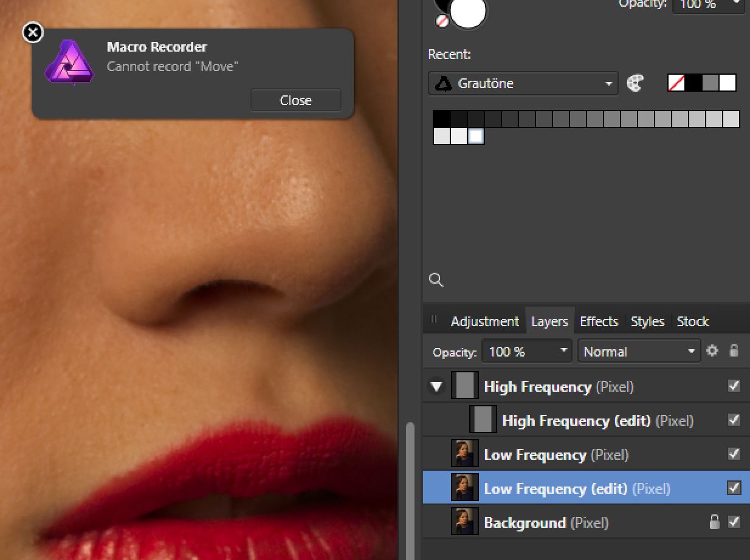Open the Grautöne palette dropdown
This screenshot has height=560, width=750.
523,83
